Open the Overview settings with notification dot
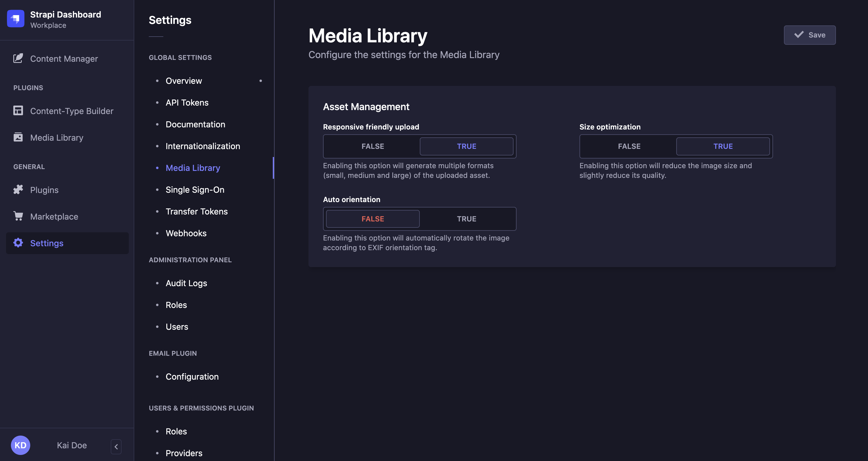Viewport: 868px width, 461px height. pos(184,80)
